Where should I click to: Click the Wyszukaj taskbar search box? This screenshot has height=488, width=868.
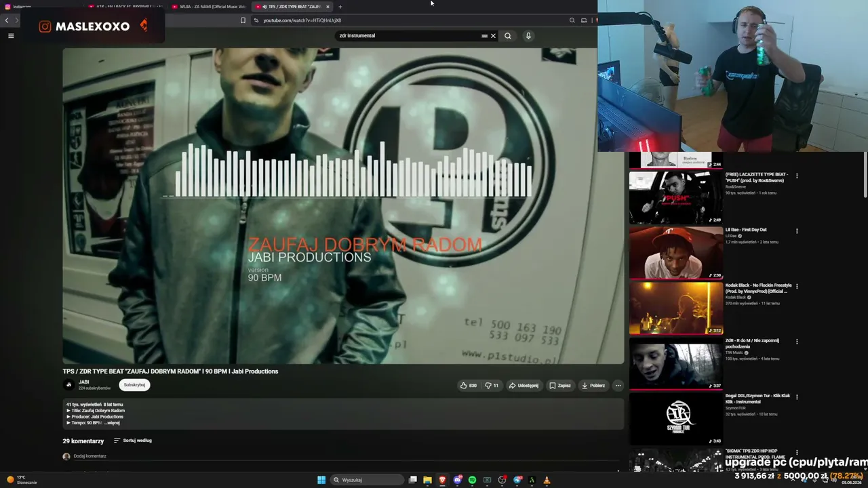(x=368, y=480)
